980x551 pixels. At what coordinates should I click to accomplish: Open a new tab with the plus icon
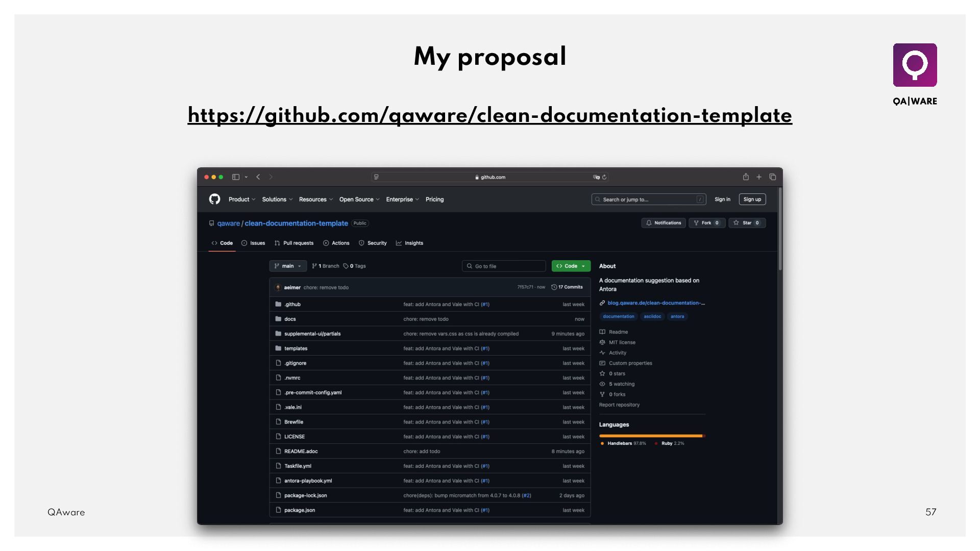coord(759,177)
